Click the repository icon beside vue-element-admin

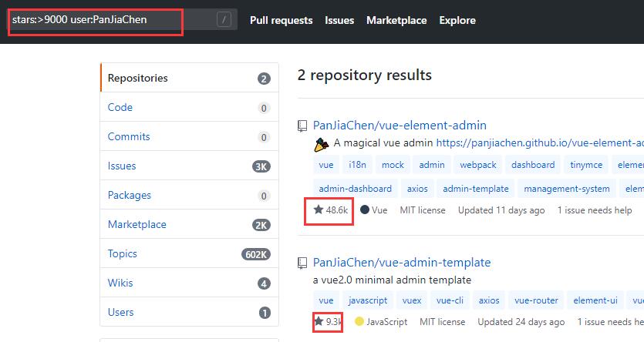click(x=302, y=126)
